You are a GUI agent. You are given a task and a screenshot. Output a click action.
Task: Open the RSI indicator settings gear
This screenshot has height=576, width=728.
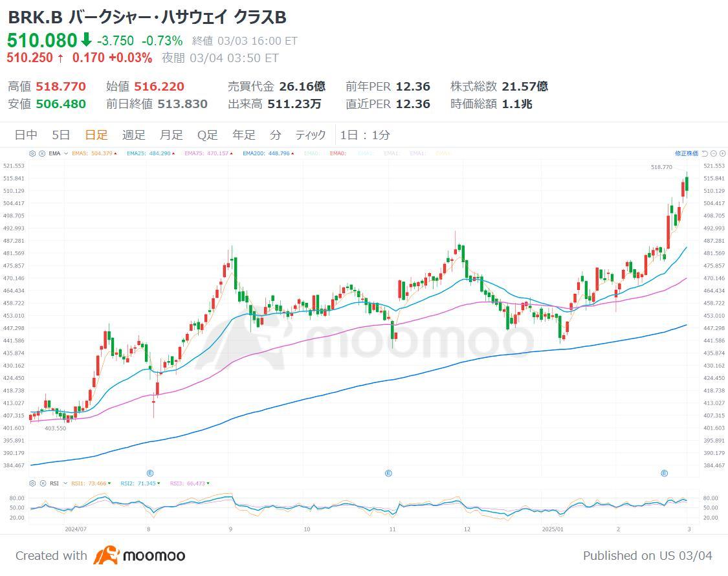click(x=32, y=483)
